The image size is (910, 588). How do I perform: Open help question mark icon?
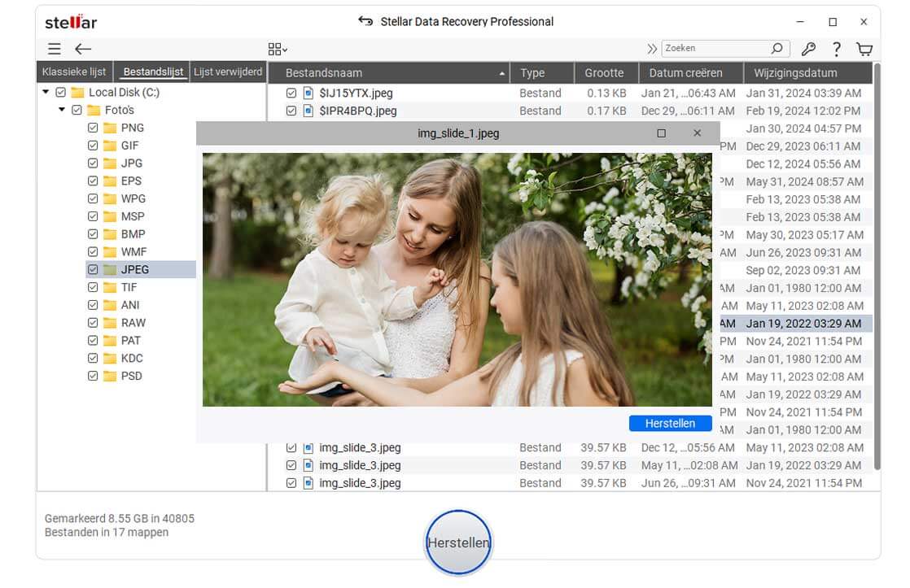[836, 49]
